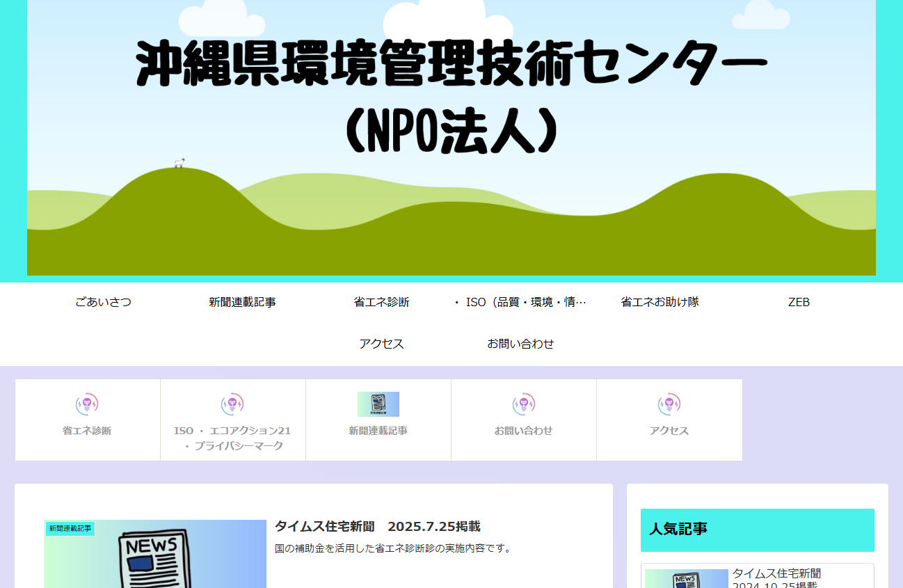Image resolution: width=903 pixels, height=588 pixels.
Task: Open the ZEB menu item
Action: click(799, 302)
